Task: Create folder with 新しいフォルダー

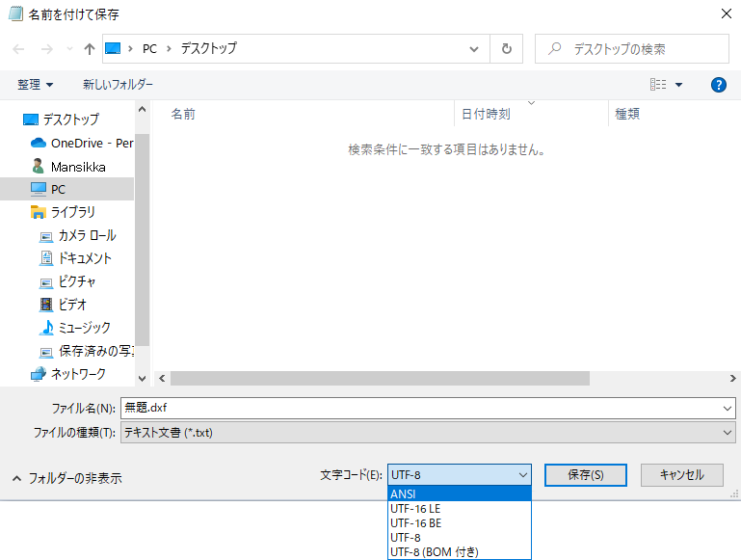Action: [118, 85]
